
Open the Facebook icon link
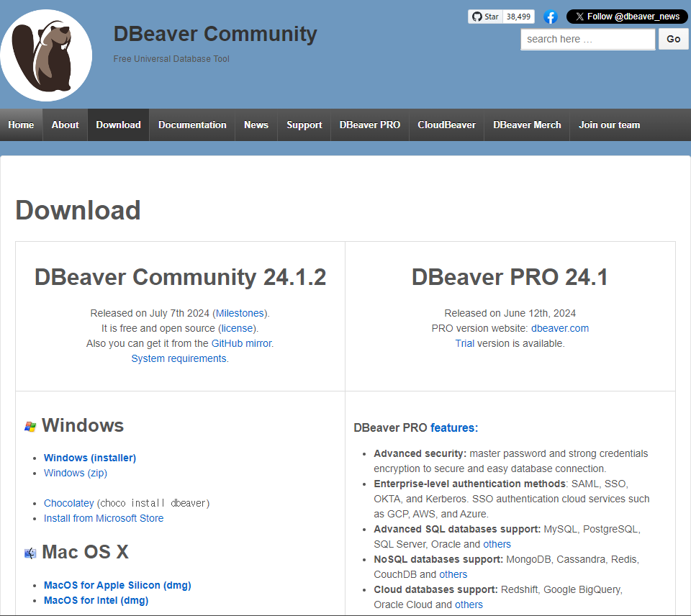point(550,17)
